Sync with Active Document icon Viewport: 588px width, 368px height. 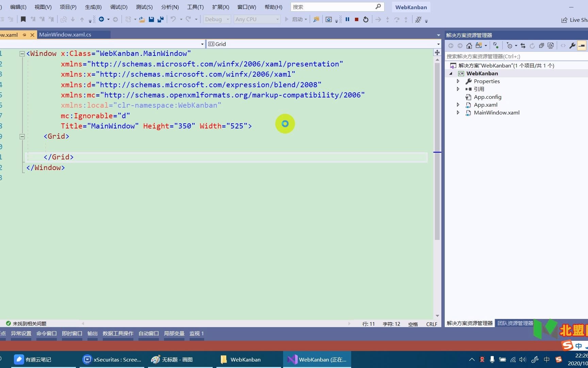click(523, 46)
